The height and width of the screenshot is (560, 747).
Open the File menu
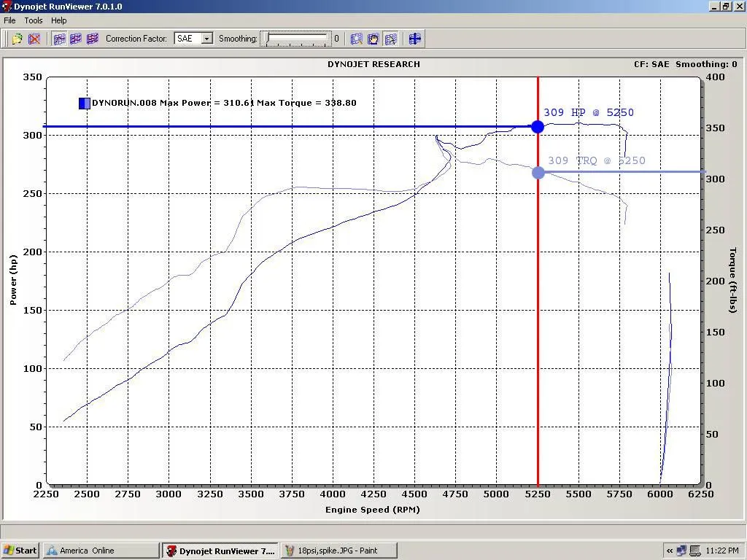point(9,20)
